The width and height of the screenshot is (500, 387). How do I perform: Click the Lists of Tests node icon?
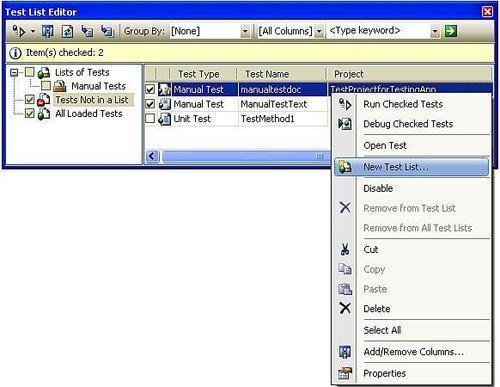pos(44,72)
